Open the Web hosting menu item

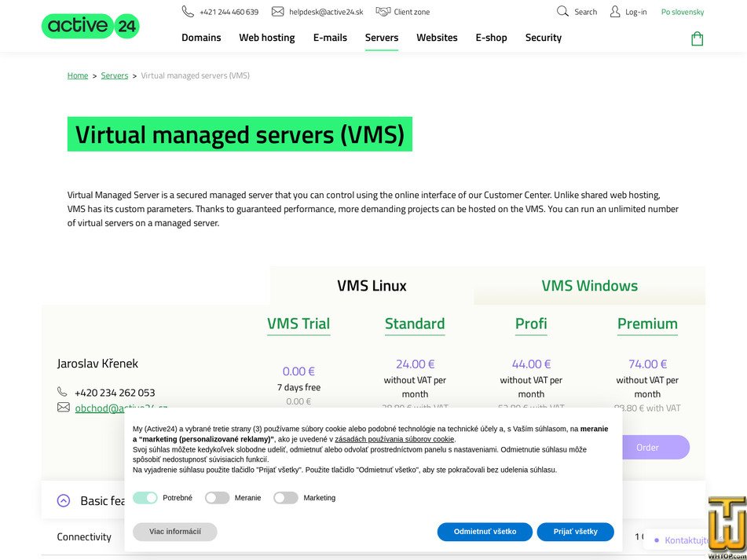(x=266, y=37)
